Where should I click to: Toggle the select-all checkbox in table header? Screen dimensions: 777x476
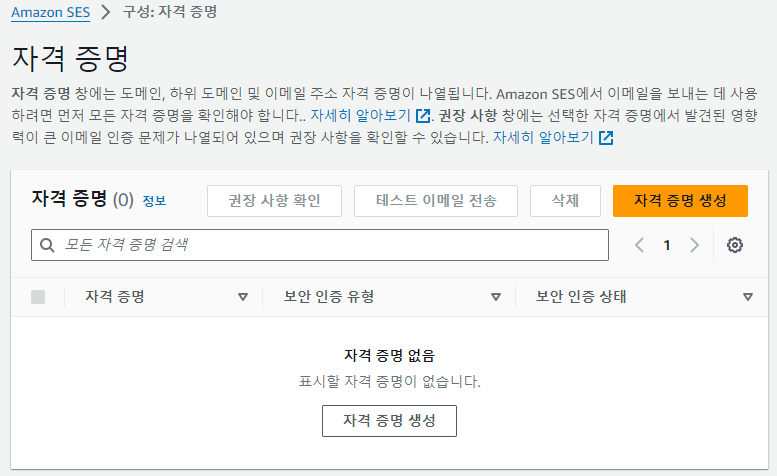coord(38,297)
